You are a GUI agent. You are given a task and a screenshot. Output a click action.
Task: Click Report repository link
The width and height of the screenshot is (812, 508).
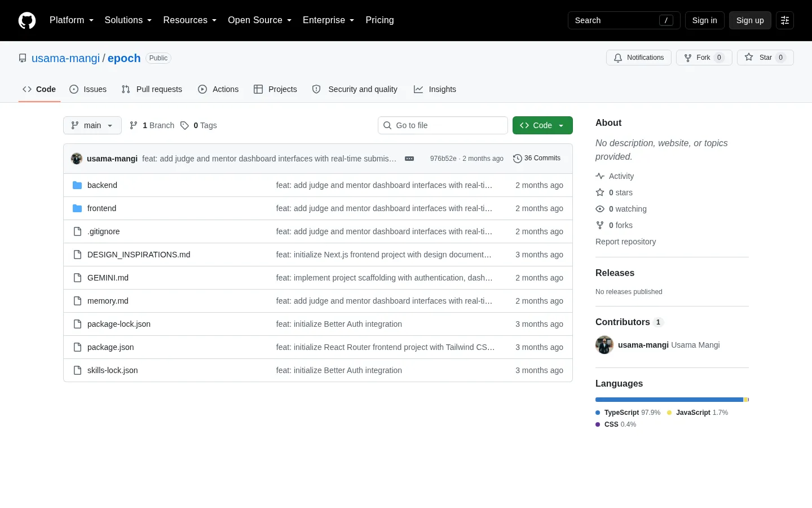[625, 242]
